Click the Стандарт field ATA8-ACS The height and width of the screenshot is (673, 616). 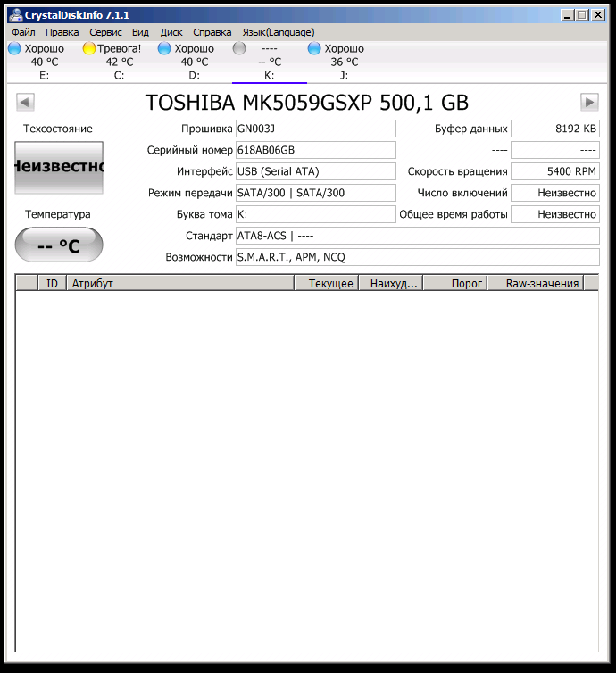pyautogui.click(x=417, y=236)
